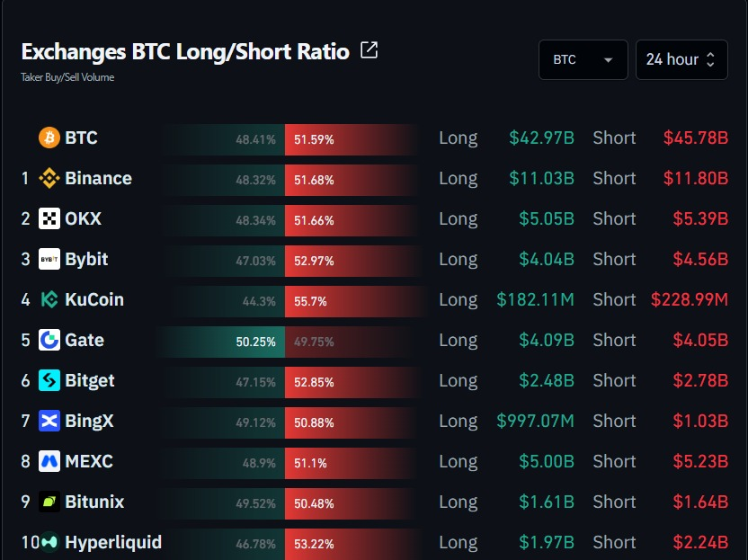Click the KuCoin short value $228.99M
The image size is (748, 560).
(x=690, y=299)
